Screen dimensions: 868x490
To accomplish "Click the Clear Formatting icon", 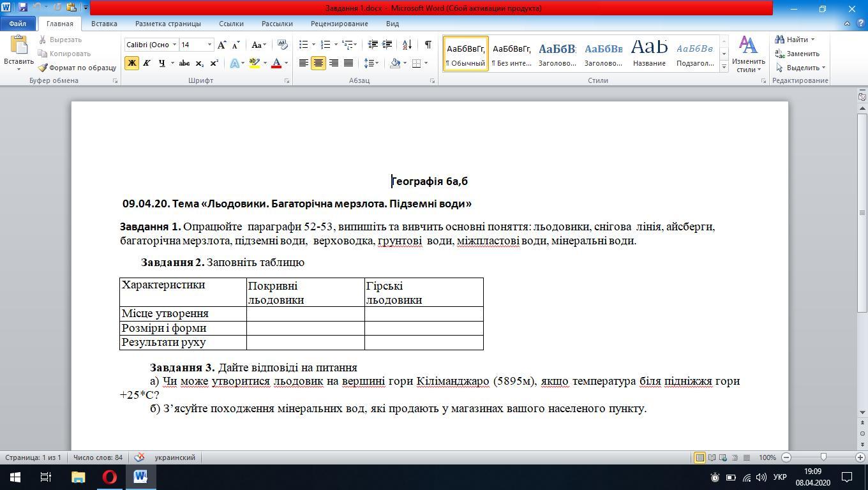I will click(x=281, y=45).
